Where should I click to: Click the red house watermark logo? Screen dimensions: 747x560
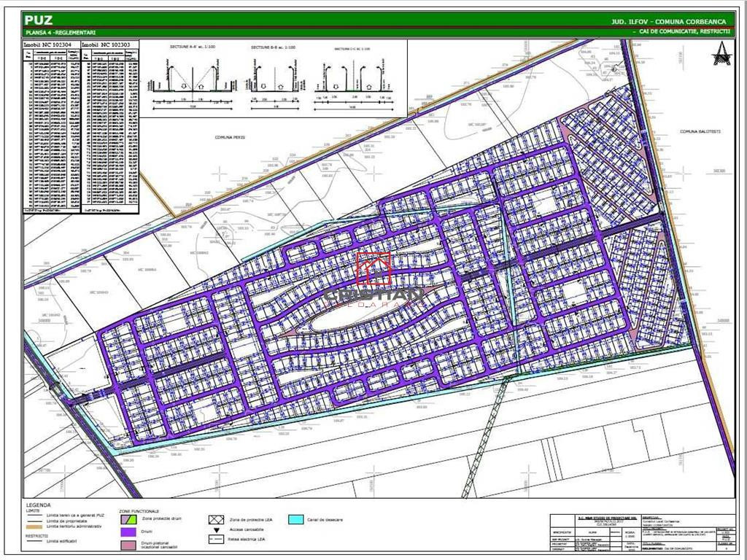coord(373,268)
